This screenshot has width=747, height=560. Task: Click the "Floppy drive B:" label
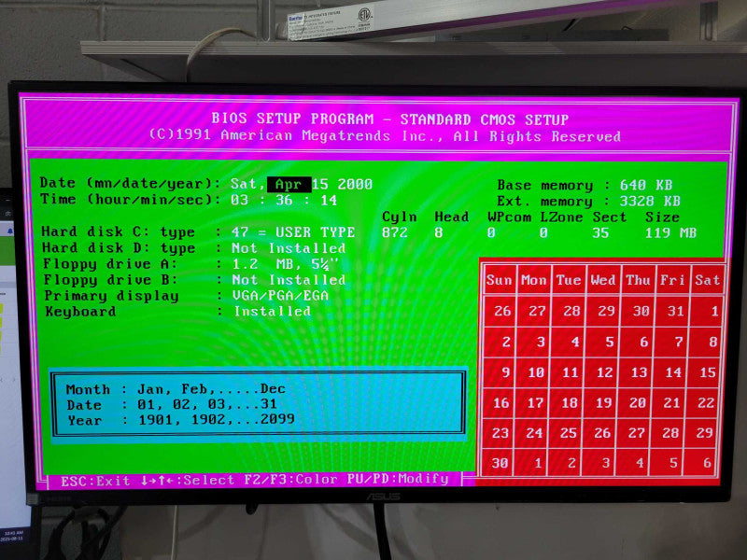coord(110,279)
